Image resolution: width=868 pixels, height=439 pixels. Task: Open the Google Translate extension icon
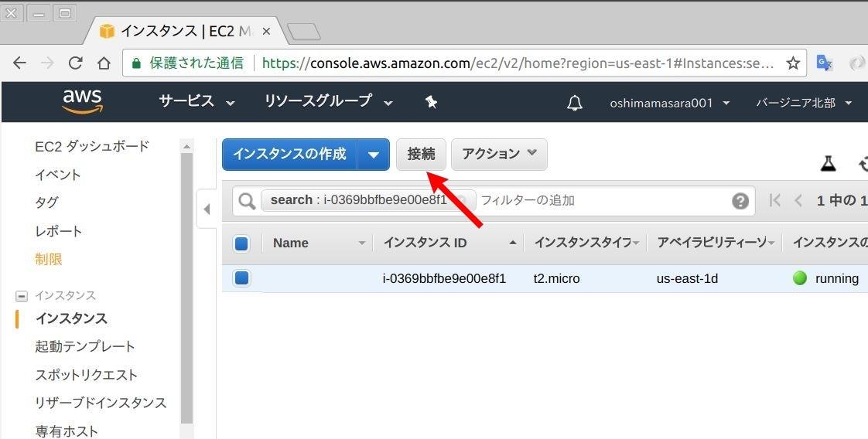(x=824, y=63)
